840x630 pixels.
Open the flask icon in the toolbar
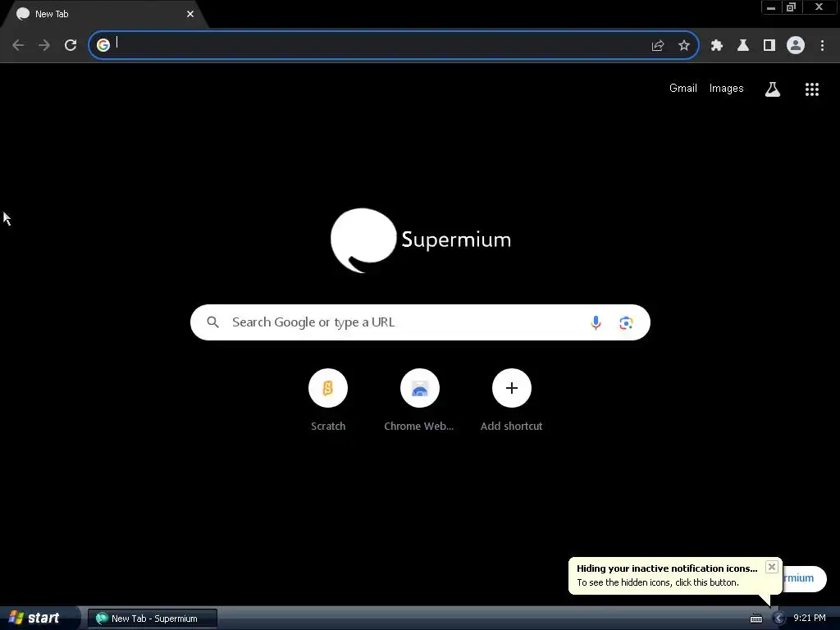743,46
